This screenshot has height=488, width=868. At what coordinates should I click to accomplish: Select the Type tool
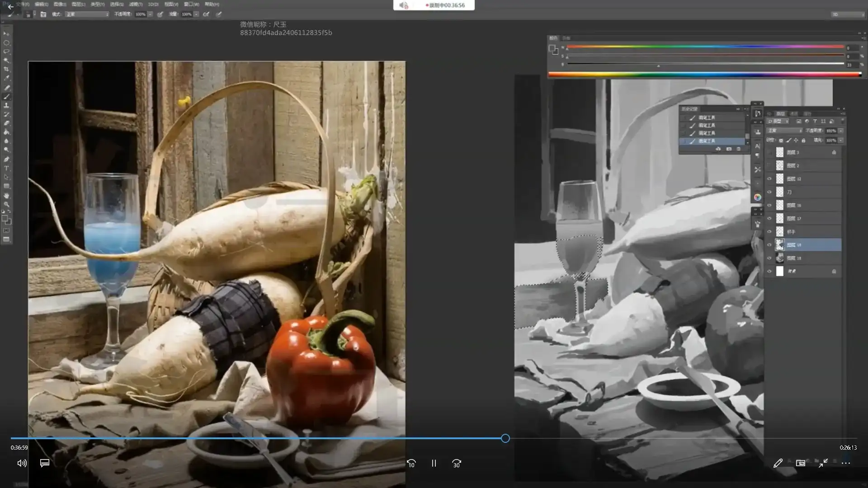tap(6, 168)
